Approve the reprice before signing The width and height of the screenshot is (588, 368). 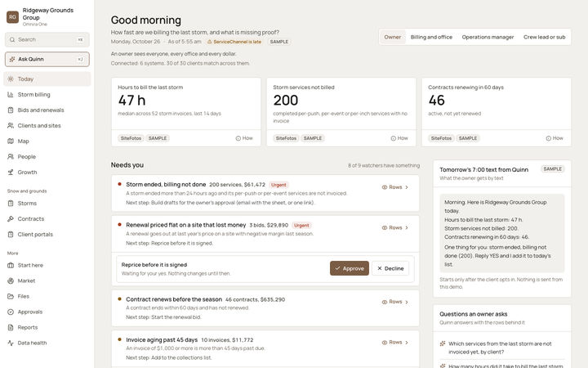(350, 268)
